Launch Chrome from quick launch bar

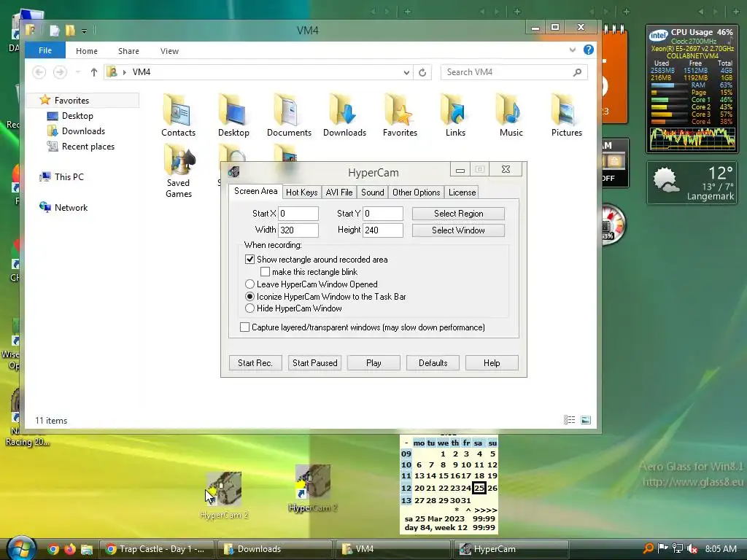click(53, 549)
